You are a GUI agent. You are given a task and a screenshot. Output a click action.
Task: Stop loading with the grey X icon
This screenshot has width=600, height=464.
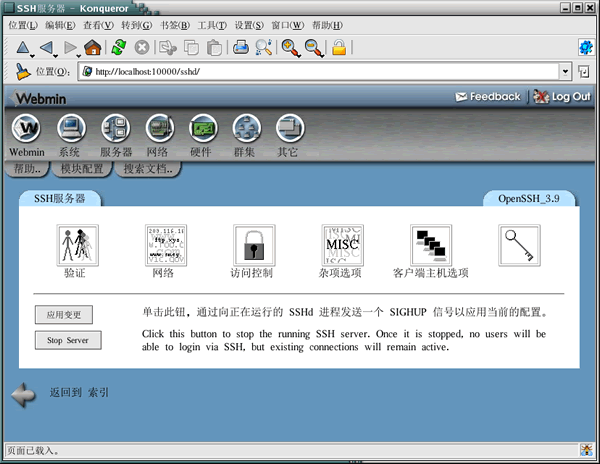142,48
